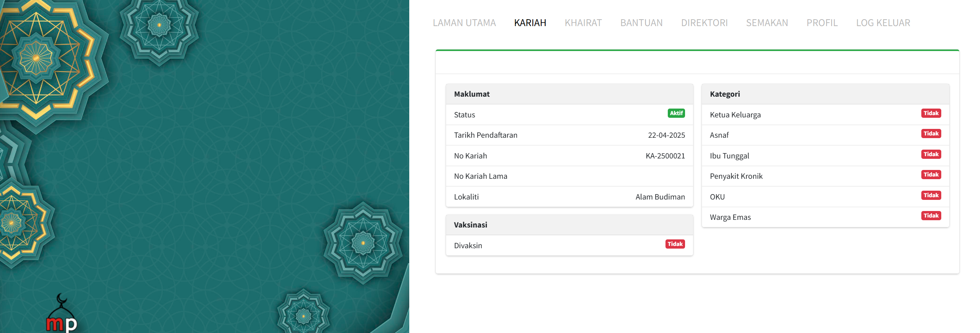
Task: Click the green Aktif status badge
Action: (676, 114)
